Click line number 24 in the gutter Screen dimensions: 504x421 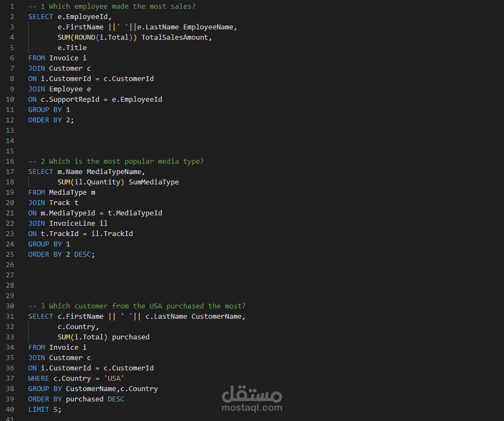(10, 244)
